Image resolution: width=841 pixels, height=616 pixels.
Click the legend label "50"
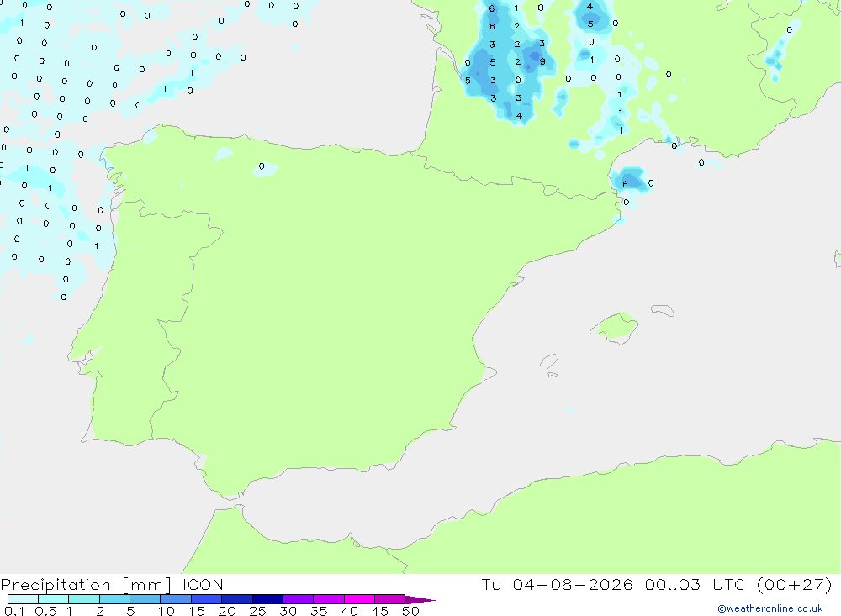click(410, 611)
